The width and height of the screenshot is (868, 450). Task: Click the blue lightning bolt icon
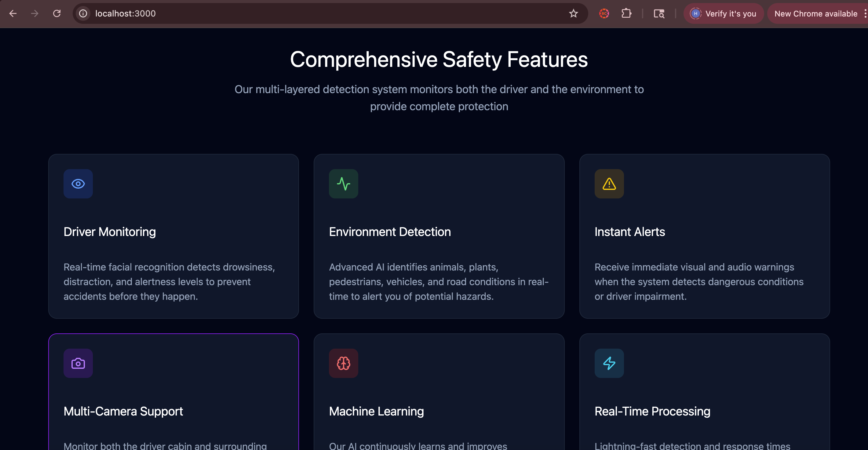pyautogui.click(x=609, y=363)
